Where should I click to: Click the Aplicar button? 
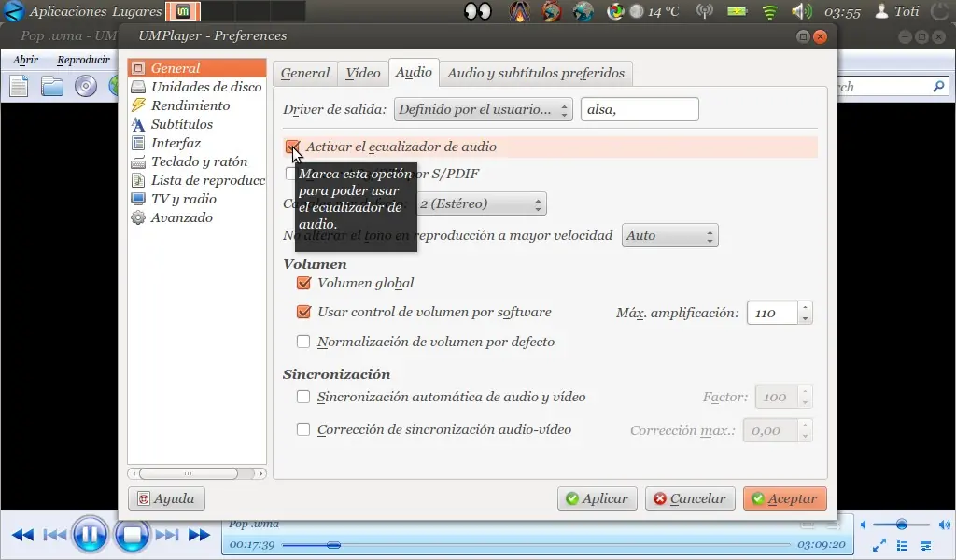pos(597,498)
